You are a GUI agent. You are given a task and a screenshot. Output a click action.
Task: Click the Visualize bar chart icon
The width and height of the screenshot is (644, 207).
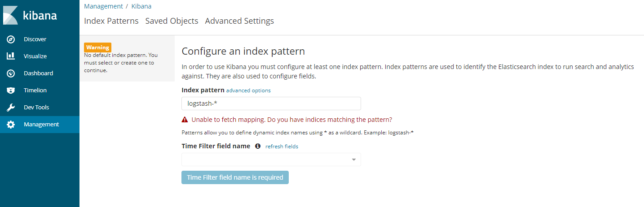[11, 56]
